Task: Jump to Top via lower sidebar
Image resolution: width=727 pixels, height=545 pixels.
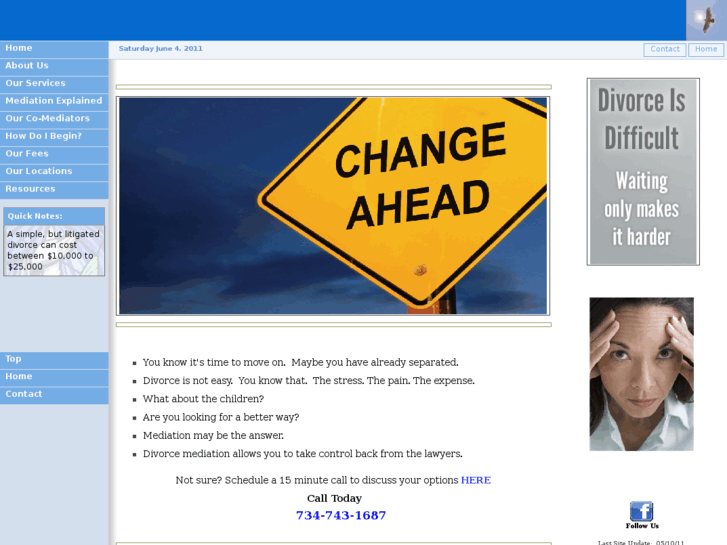Action: tap(54, 360)
